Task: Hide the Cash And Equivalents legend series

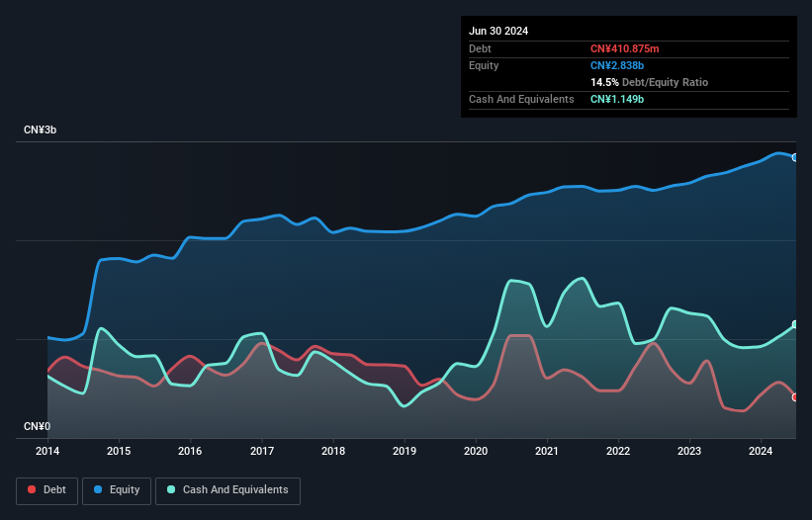Action: [227, 490]
